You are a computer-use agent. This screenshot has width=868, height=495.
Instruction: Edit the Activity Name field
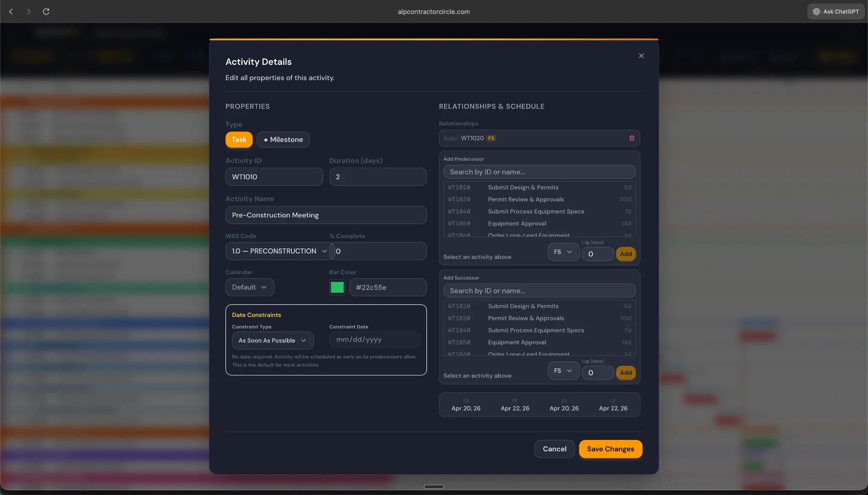click(x=326, y=215)
